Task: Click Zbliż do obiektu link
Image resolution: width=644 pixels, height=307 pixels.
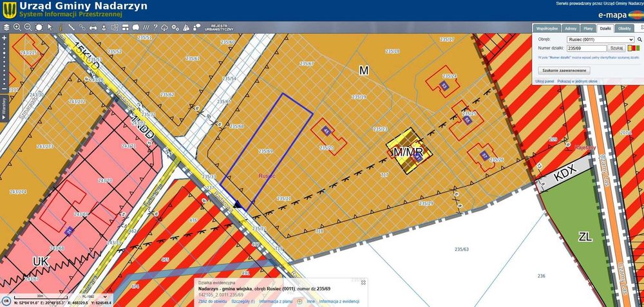Action: pos(212,302)
